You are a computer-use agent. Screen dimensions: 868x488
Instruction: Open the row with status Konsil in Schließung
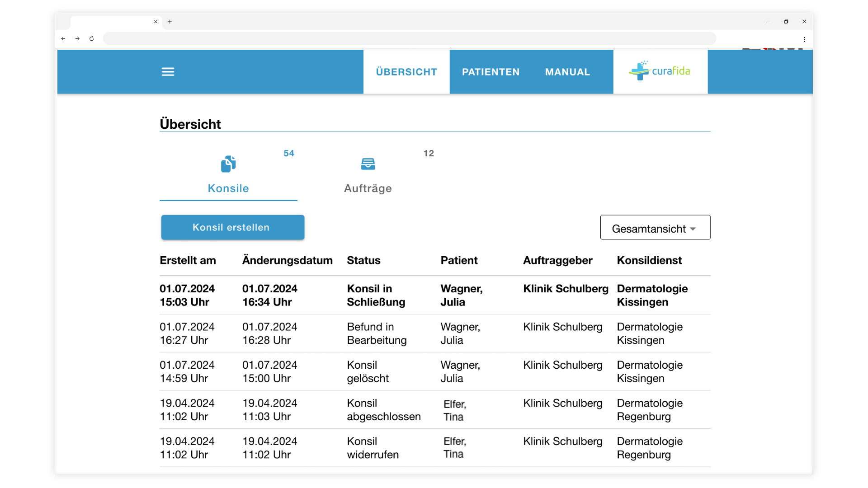pos(435,295)
